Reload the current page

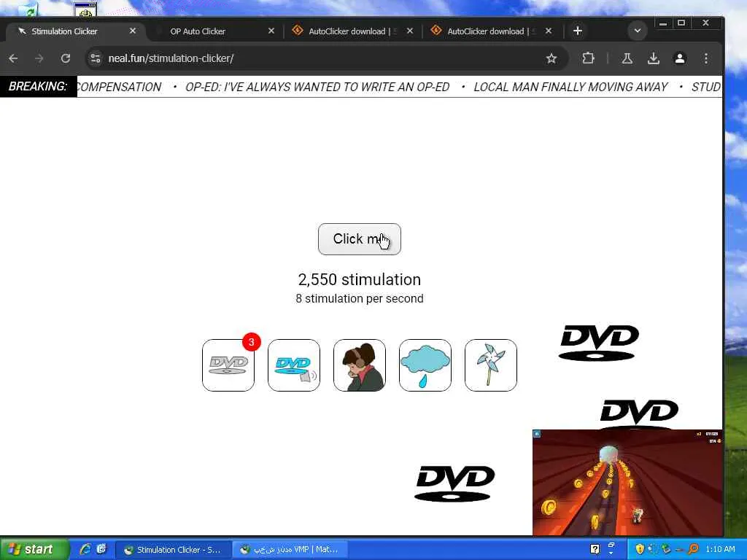(x=65, y=58)
